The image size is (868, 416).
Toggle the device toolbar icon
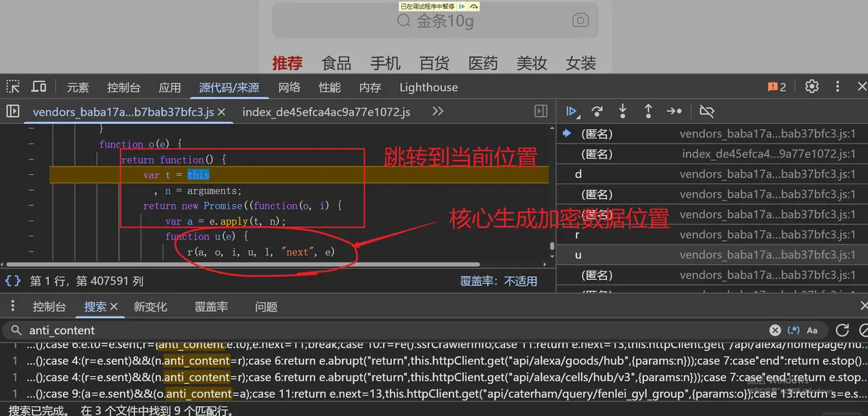pos(39,87)
